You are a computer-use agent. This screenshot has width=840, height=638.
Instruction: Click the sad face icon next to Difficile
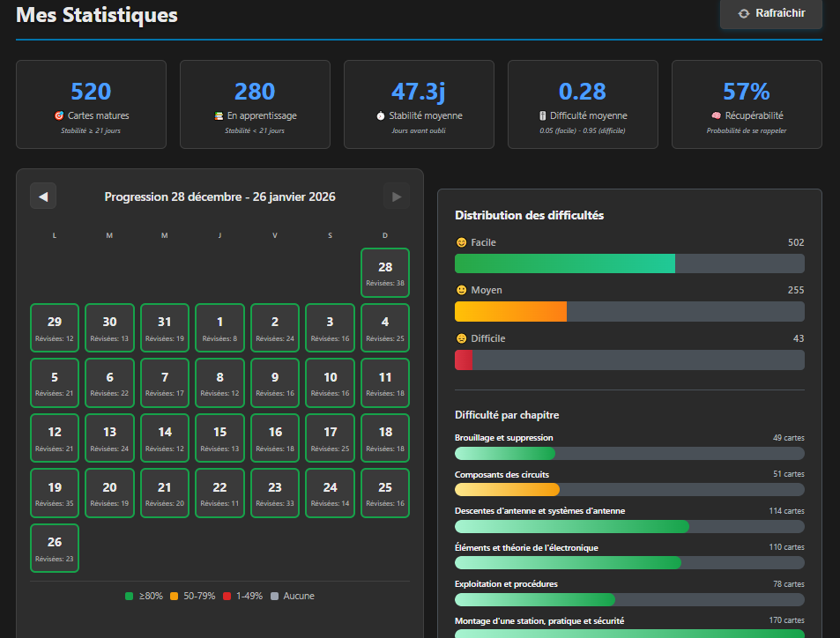pyautogui.click(x=461, y=338)
